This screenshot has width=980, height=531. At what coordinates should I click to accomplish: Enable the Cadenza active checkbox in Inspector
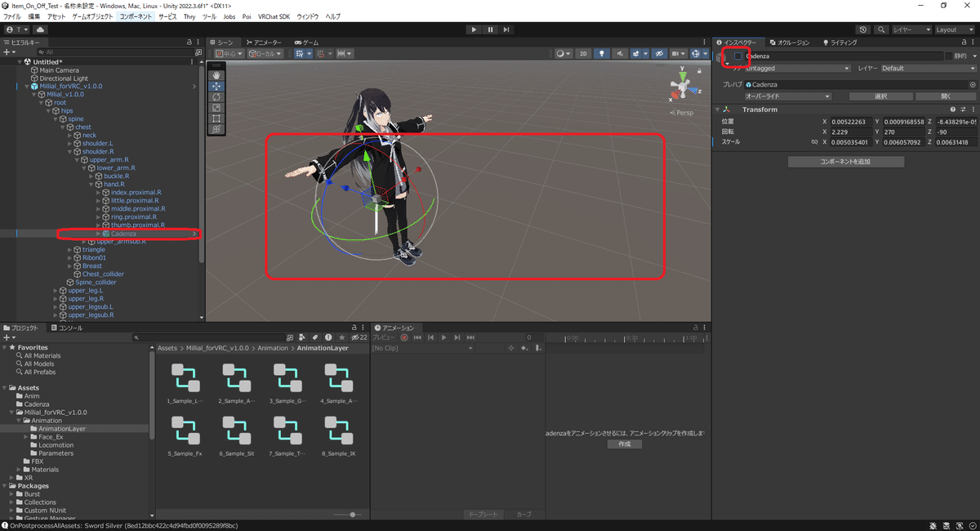(738, 56)
